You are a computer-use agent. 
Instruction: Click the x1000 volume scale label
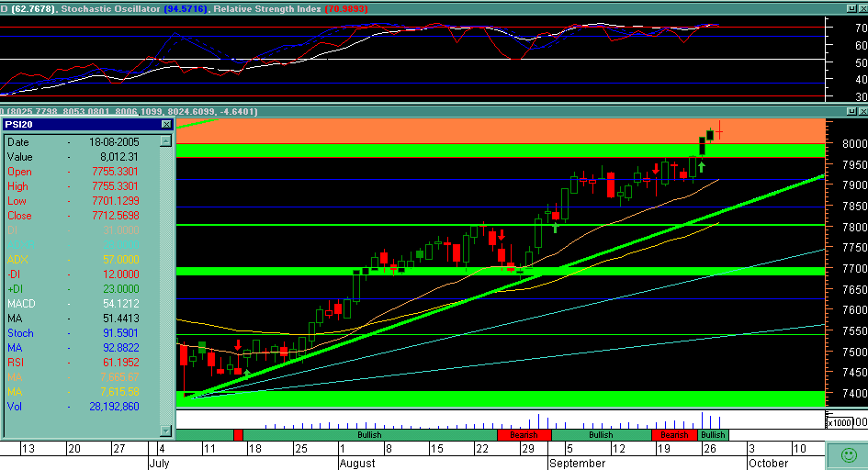point(838,422)
